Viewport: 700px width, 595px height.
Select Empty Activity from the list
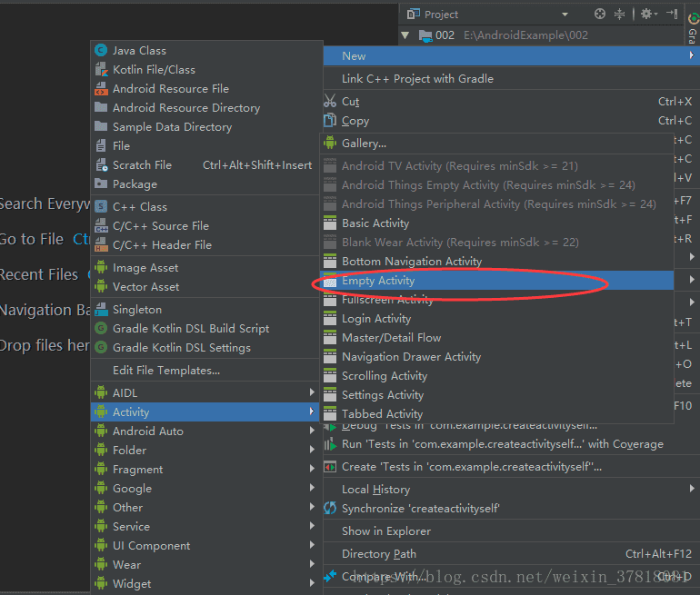click(x=497, y=281)
